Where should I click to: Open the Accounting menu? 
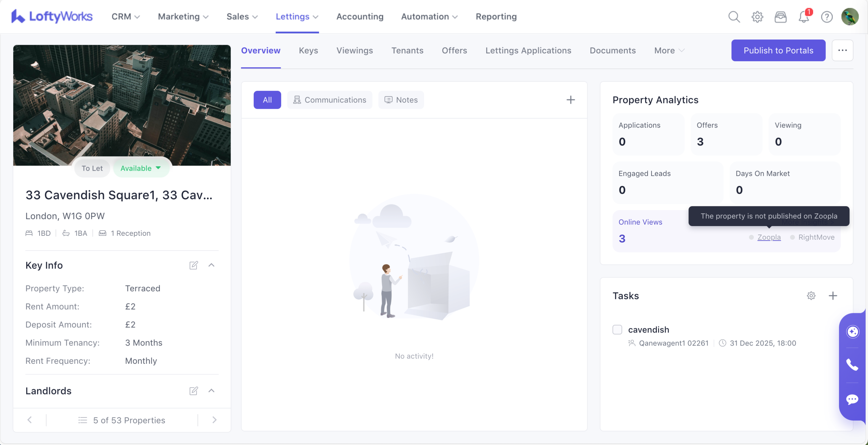click(x=360, y=17)
